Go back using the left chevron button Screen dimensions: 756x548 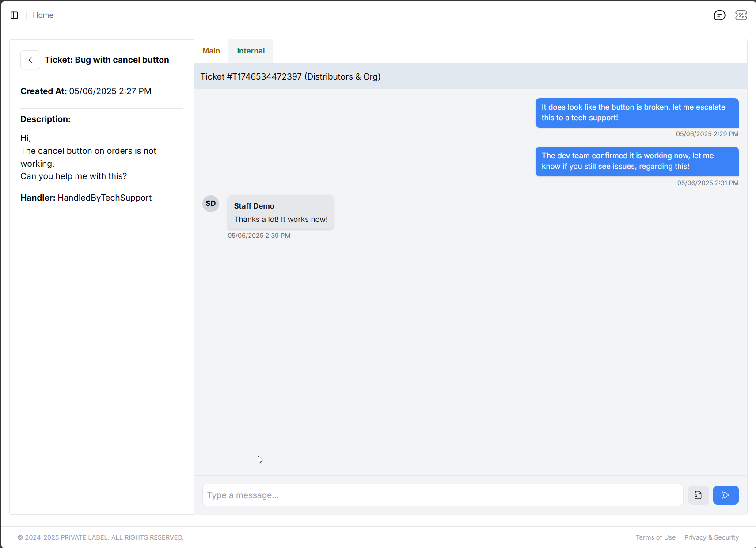coord(30,60)
